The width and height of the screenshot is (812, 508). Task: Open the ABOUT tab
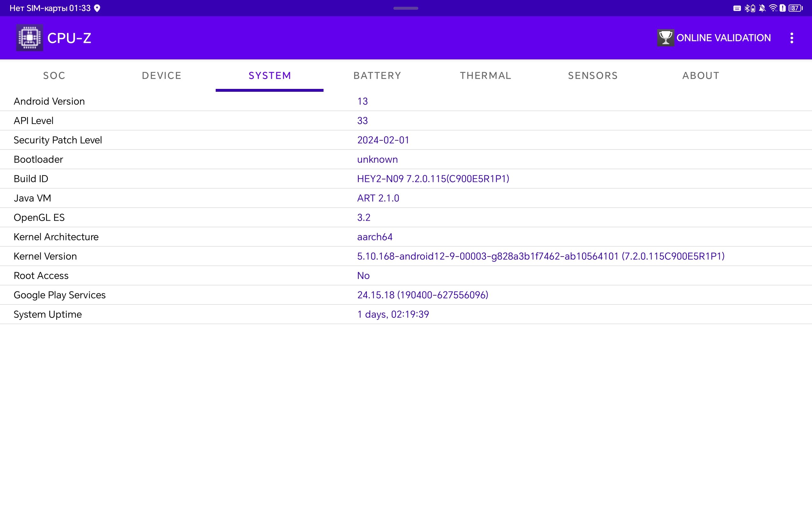(701, 76)
